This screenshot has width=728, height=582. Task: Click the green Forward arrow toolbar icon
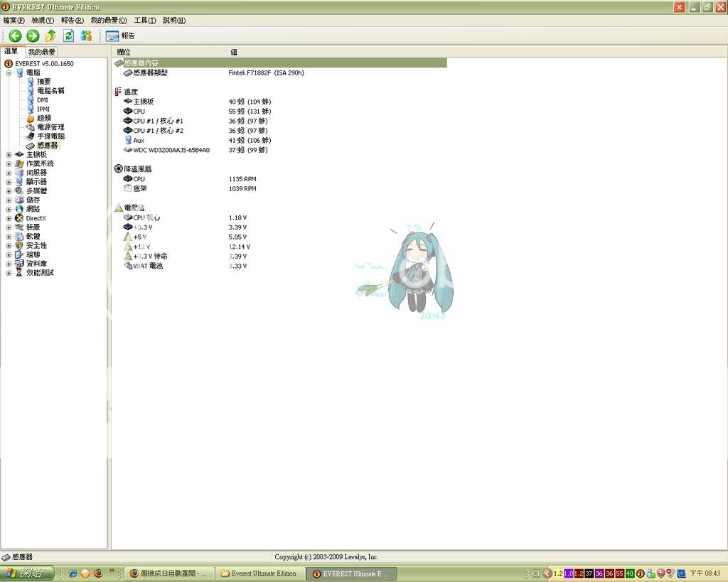[33, 36]
